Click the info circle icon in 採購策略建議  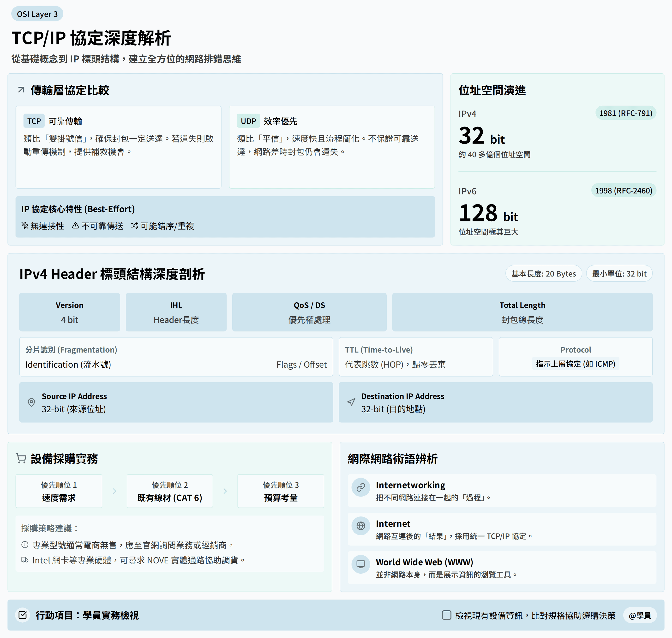tap(25, 545)
